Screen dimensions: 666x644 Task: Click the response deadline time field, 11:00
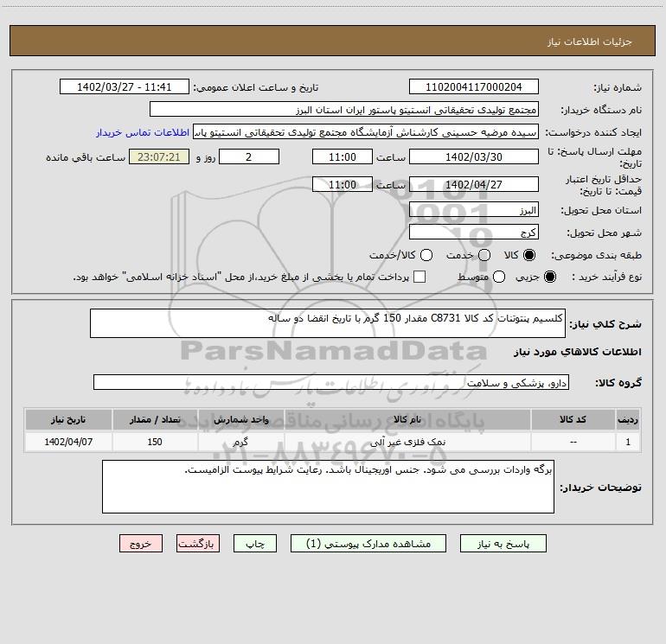[x=343, y=157]
